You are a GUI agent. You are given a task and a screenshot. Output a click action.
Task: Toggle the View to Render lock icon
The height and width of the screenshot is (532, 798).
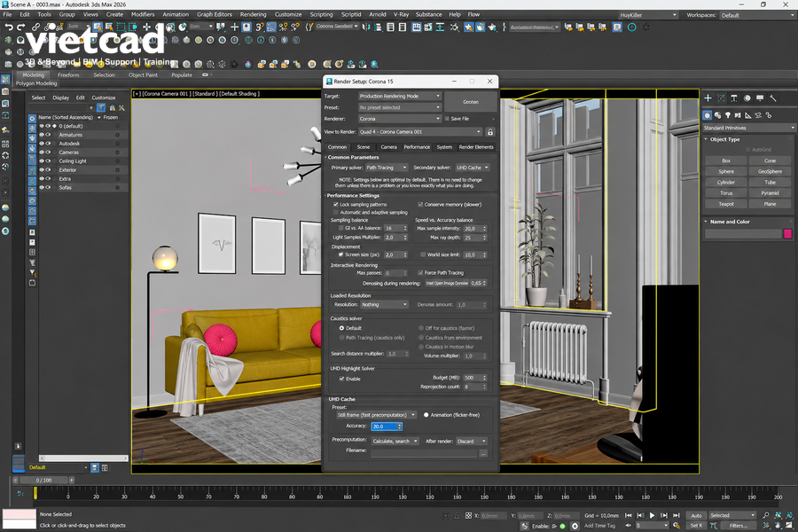click(x=490, y=132)
